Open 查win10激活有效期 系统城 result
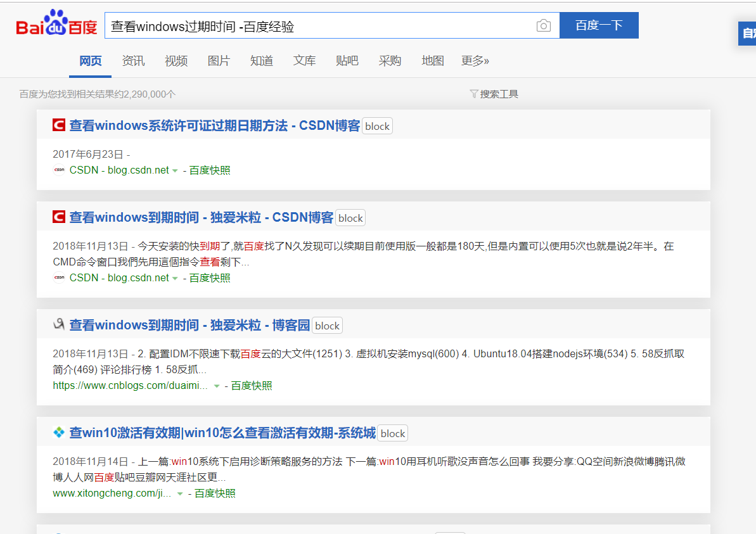756x534 pixels. (222, 433)
